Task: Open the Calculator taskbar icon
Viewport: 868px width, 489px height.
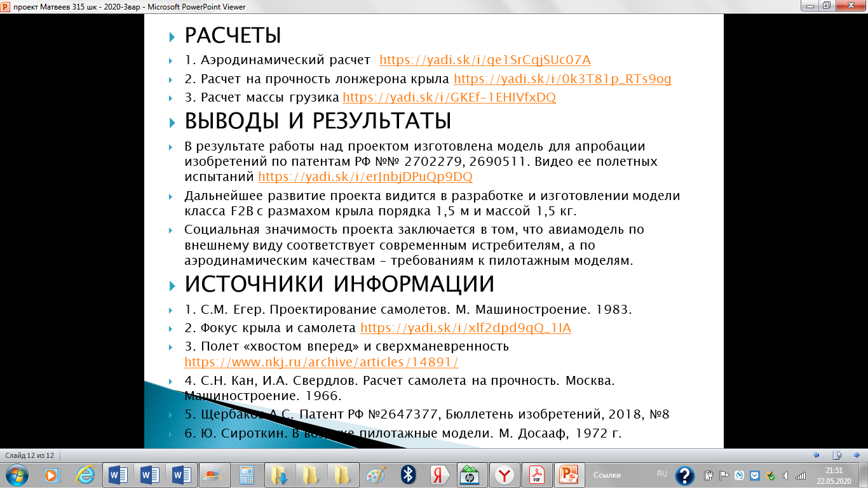Action: coord(247,475)
